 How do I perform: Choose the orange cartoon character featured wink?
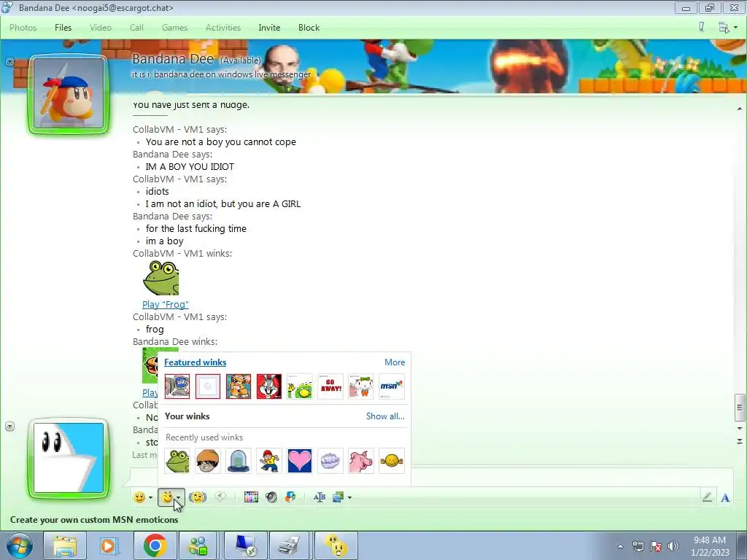[x=239, y=386]
